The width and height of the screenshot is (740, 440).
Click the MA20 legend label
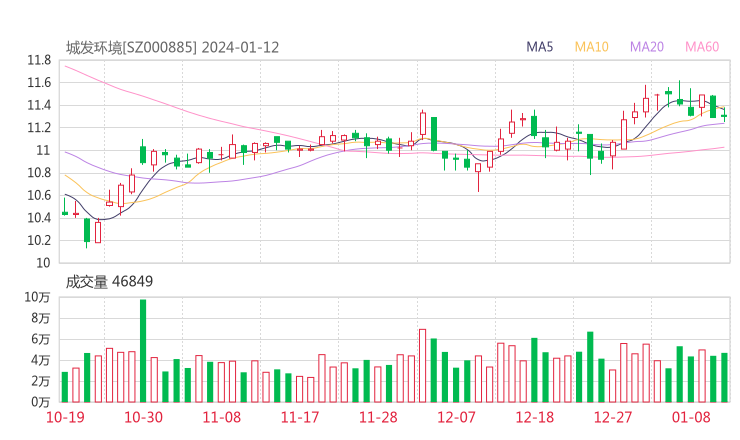647,47
